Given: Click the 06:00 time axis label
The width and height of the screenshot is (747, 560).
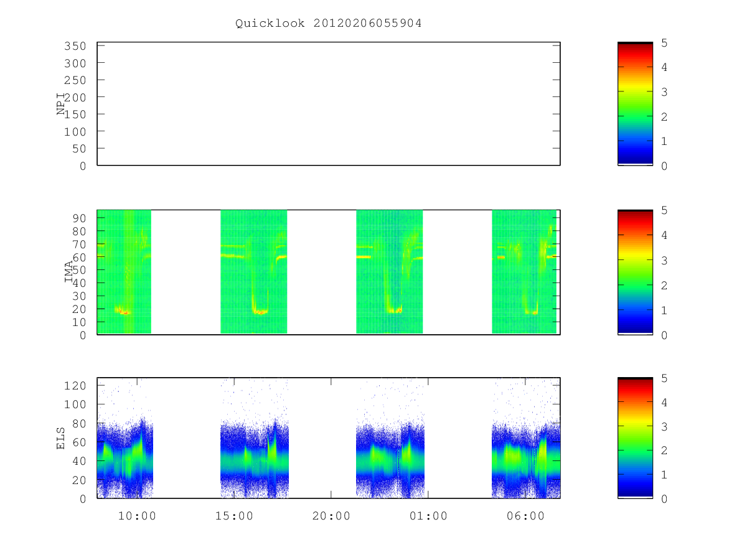Looking at the screenshot, I should (x=525, y=516).
